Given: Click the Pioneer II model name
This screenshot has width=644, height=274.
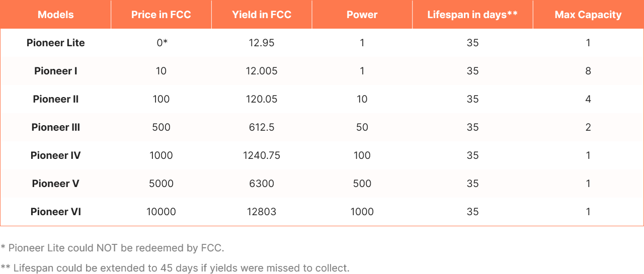Looking at the screenshot, I should (x=55, y=99).
